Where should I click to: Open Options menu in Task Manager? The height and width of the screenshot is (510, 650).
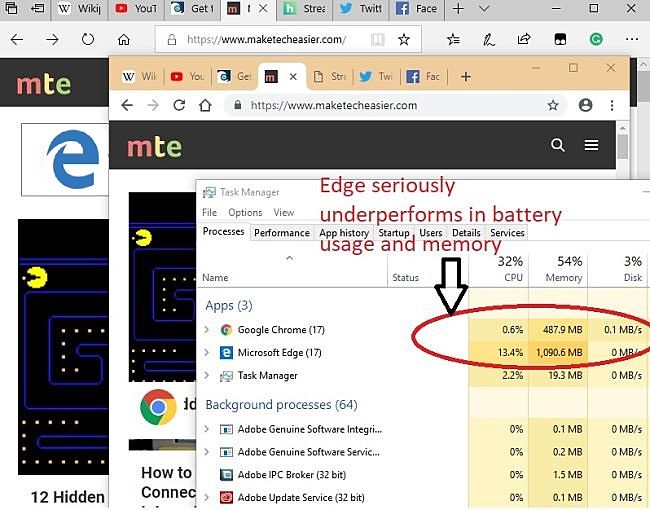[245, 213]
